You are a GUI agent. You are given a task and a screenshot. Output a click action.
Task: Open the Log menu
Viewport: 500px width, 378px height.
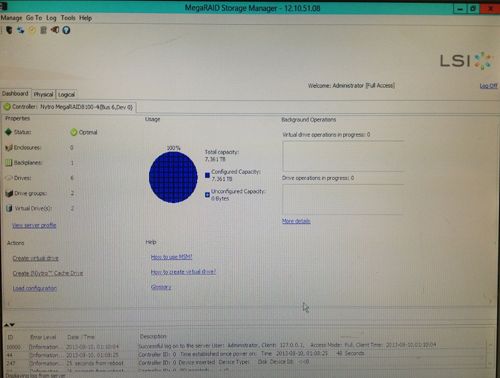pyautogui.click(x=51, y=18)
